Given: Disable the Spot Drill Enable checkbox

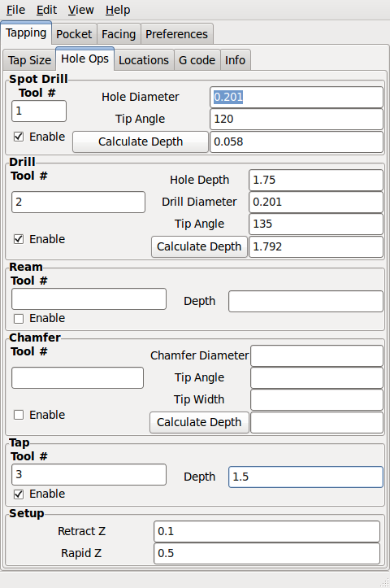Looking at the screenshot, I should pos(19,137).
